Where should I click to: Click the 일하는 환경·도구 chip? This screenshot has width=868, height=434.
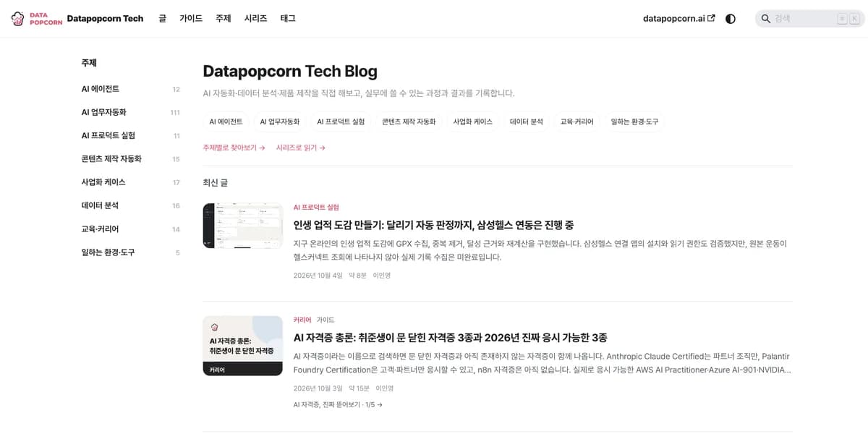[634, 122]
